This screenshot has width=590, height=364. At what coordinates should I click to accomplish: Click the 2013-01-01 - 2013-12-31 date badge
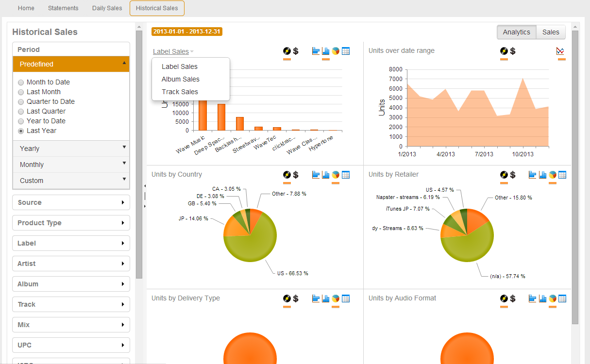[x=187, y=32]
